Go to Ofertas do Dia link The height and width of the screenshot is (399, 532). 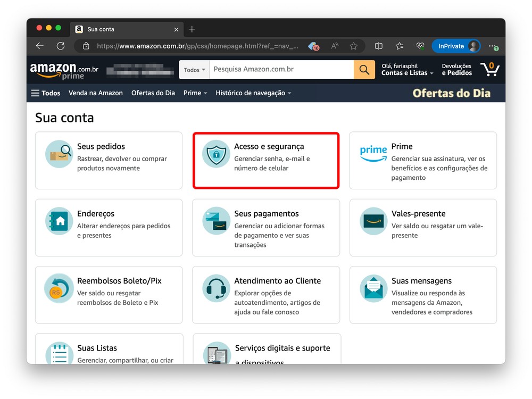[x=153, y=93]
